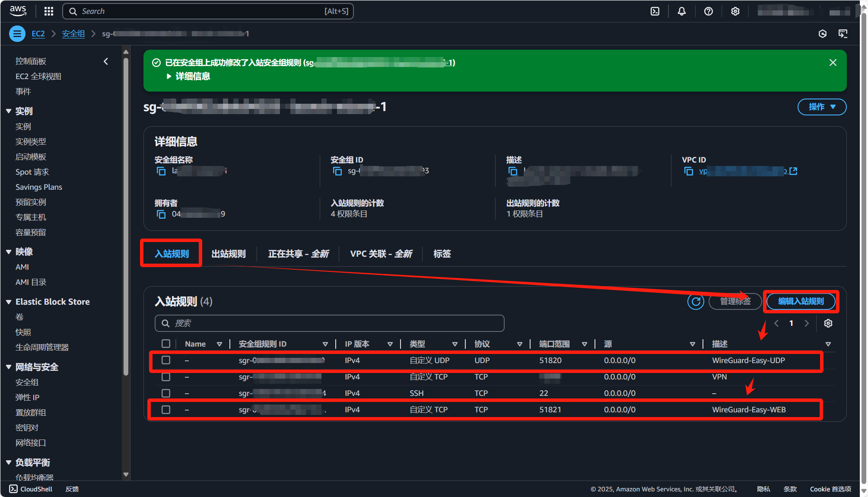Dismiss the green success banner
This screenshot has width=868, height=497.
pyautogui.click(x=833, y=63)
